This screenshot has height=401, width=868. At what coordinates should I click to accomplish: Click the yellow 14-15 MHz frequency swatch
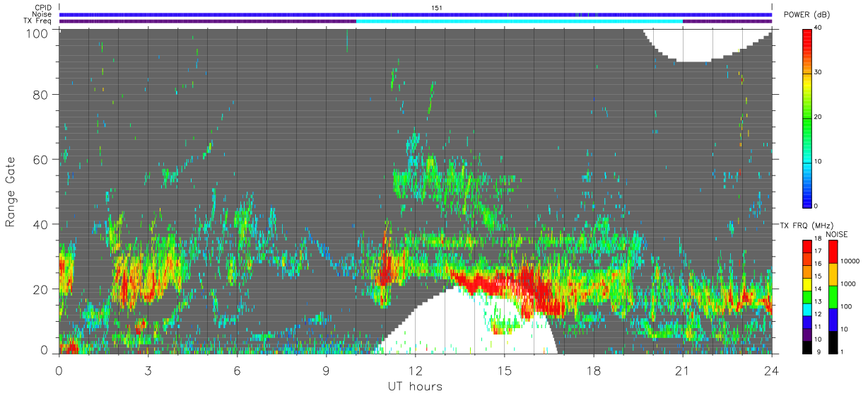pyautogui.click(x=807, y=284)
